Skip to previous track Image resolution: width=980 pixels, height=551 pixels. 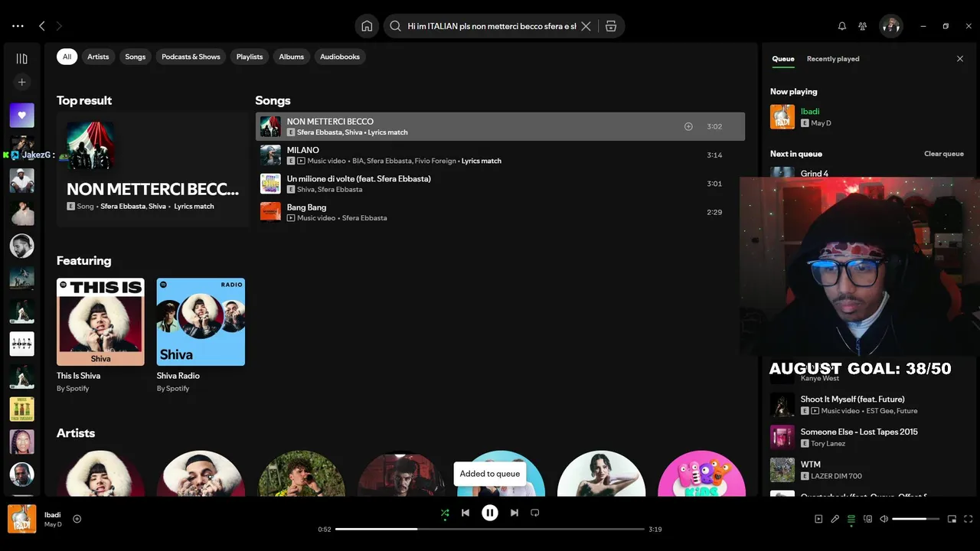point(465,513)
